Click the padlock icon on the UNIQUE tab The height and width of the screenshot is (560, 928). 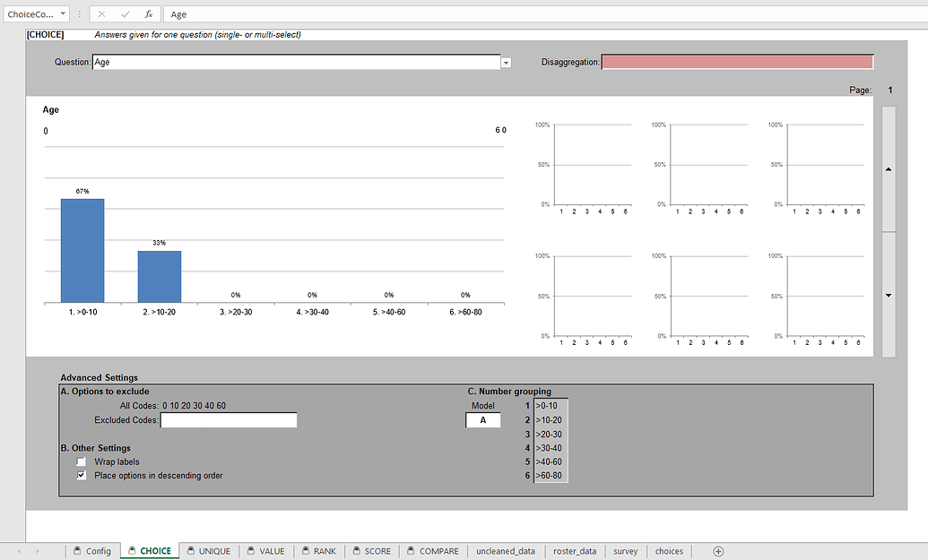tap(191, 551)
